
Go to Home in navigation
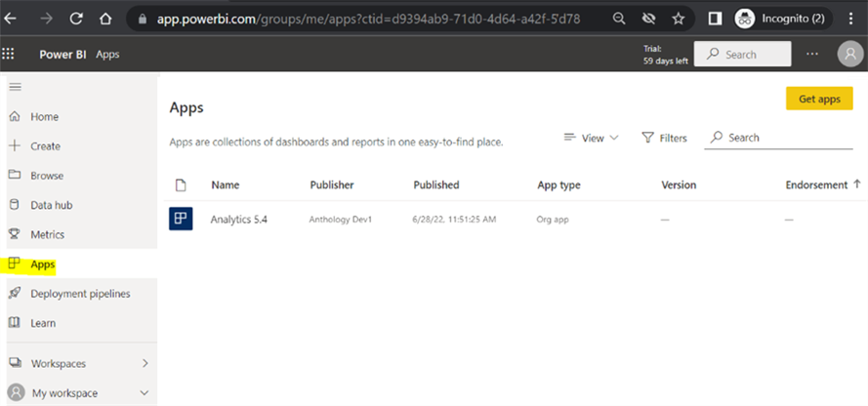pyautogui.click(x=44, y=117)
